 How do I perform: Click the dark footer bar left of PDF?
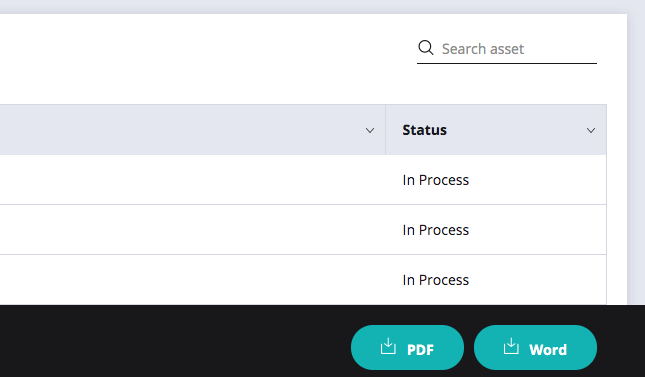coord(175,341)
